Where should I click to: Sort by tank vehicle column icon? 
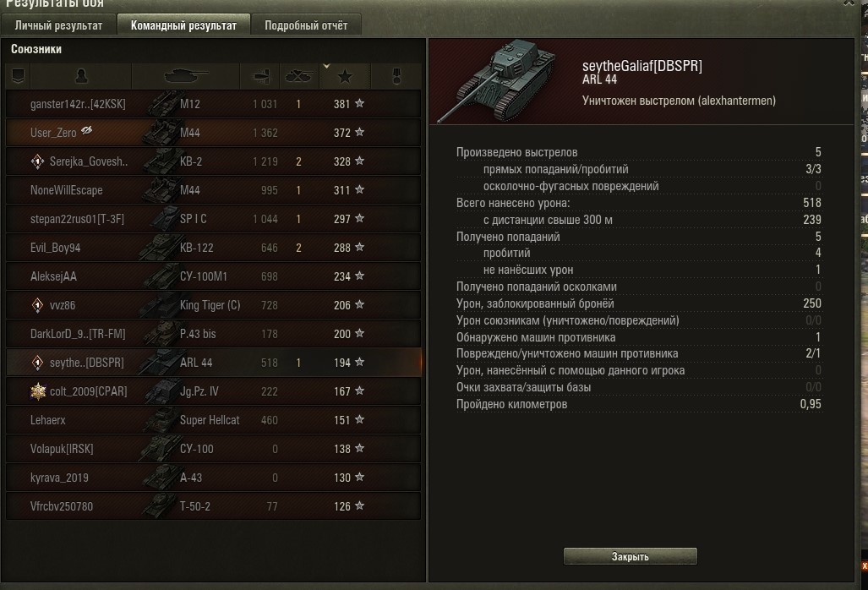pos(185,76)
